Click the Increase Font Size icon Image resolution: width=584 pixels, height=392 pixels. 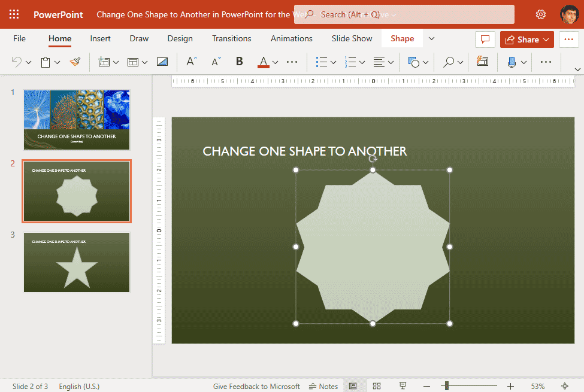(x=190, y=61)
